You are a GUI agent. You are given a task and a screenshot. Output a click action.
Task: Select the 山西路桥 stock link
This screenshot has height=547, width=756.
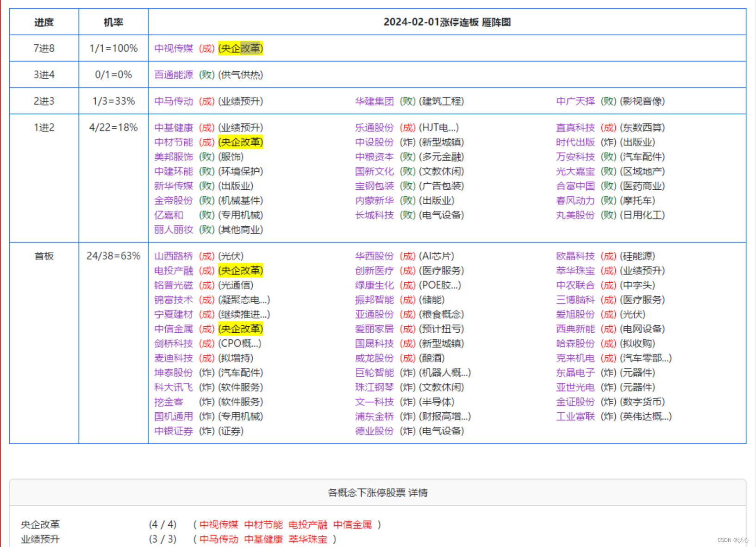[174, 256]
